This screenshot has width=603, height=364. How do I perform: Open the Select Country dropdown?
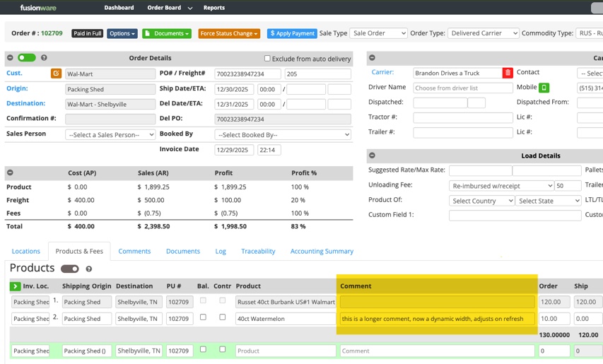coord(481,201)
